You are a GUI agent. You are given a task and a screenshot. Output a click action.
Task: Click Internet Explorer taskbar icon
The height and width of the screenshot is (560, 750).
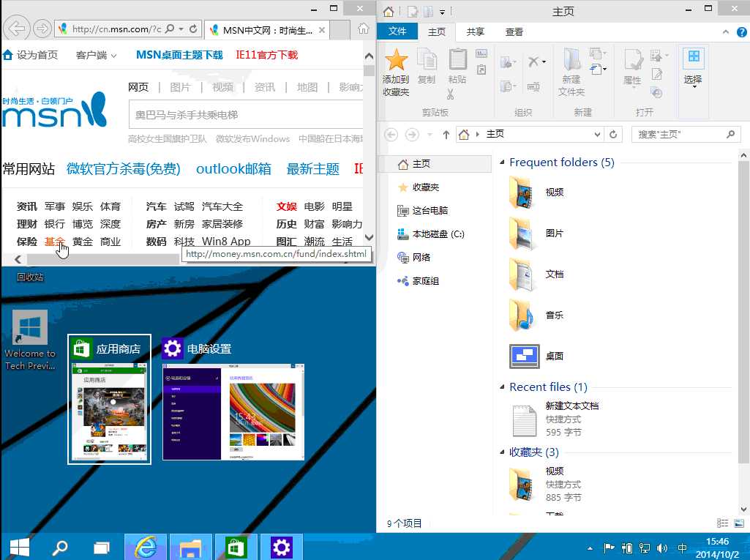[146, 547]
